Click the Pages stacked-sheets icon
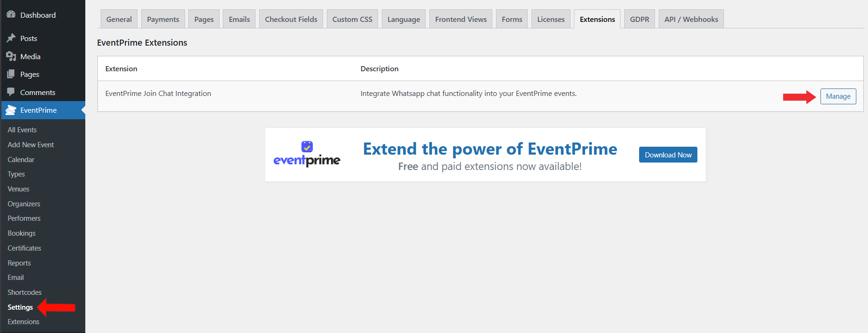This screenshot has width=868, height=333. click(x=11, y=74)
